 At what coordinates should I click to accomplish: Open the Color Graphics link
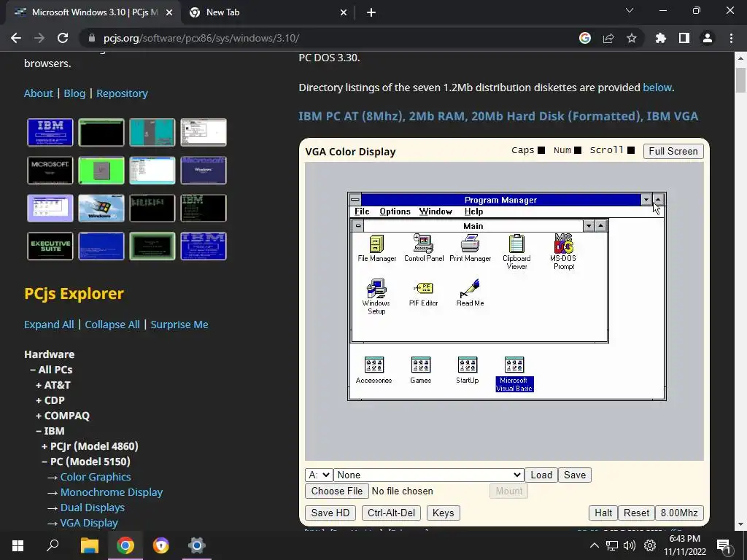[x=96, y=477]
